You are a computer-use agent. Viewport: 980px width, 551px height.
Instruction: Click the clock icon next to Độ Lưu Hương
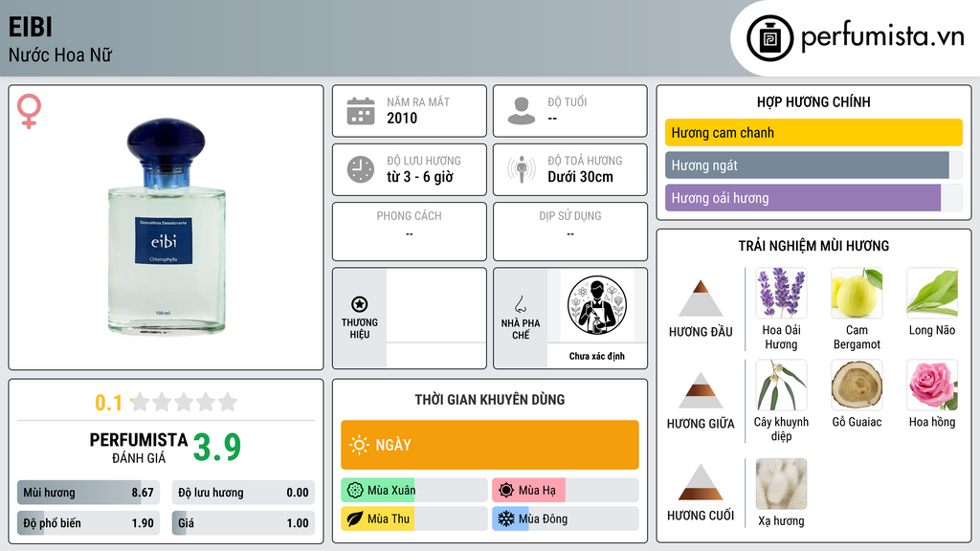tap(361, 169)
